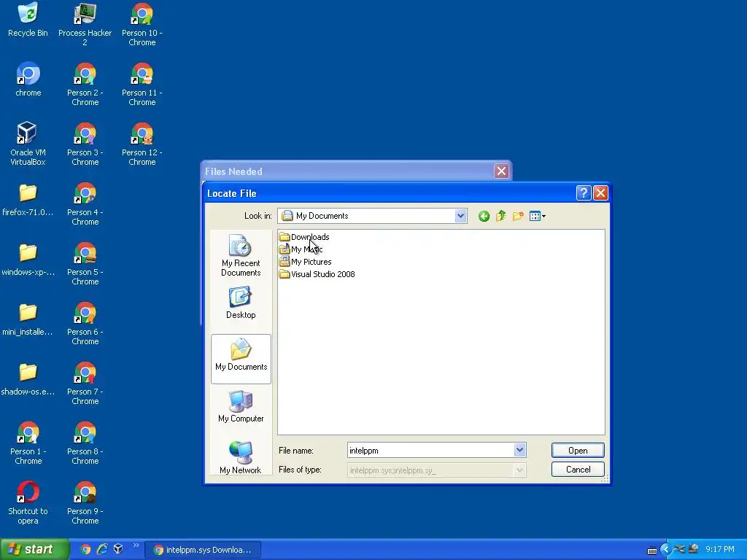Select the Person 8 - Chrome shortcut
The width and height of the screenshot is (747, 560).
coord(85,443)
